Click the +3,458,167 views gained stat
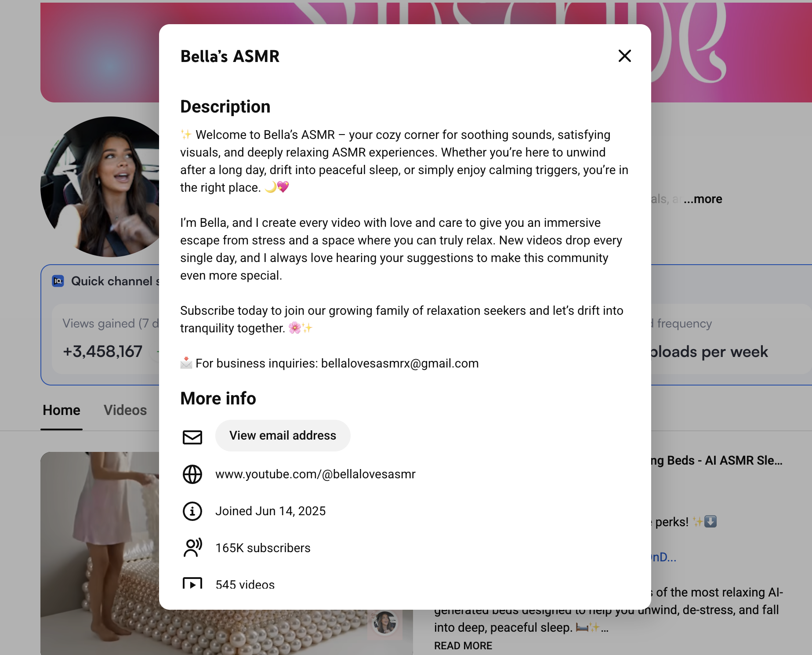Screen dimensions: 812x655 pos(102,351)
